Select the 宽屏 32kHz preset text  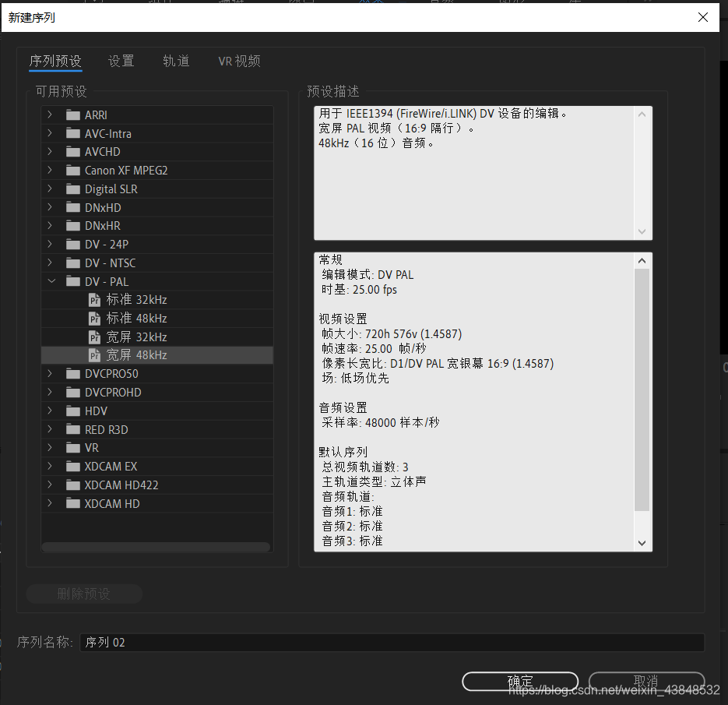coord(136,337)
